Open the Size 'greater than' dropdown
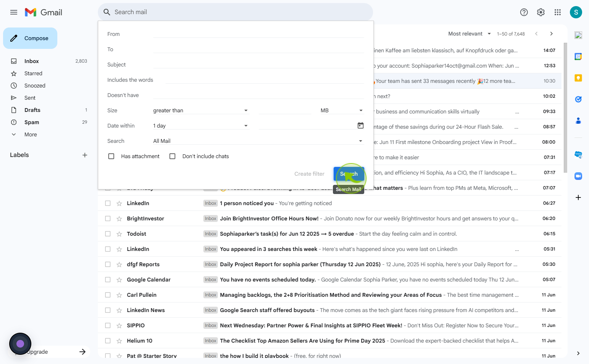The height and width of the screenshot is (364, 589). click(x=201, y=110)
